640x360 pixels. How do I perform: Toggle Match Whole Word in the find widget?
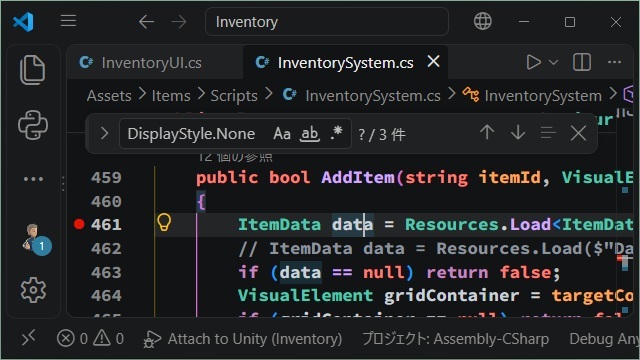click(x=310, y=133)
